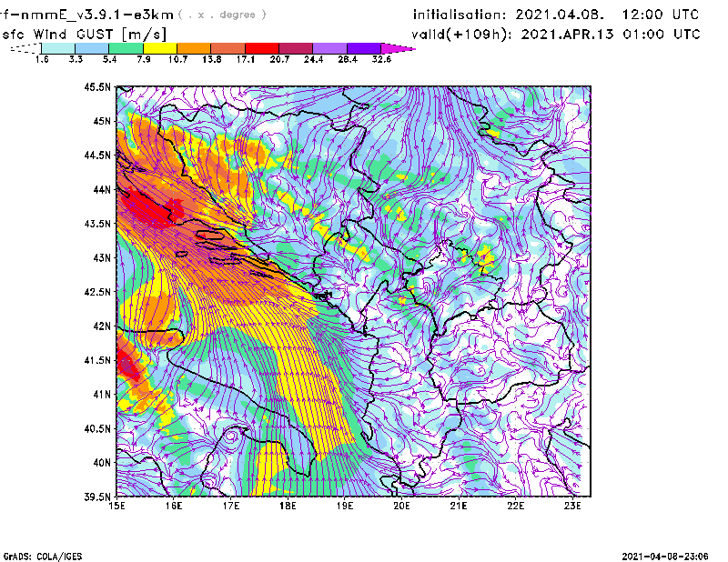Click the magenta arrow legend end

(x=398, y=48)
